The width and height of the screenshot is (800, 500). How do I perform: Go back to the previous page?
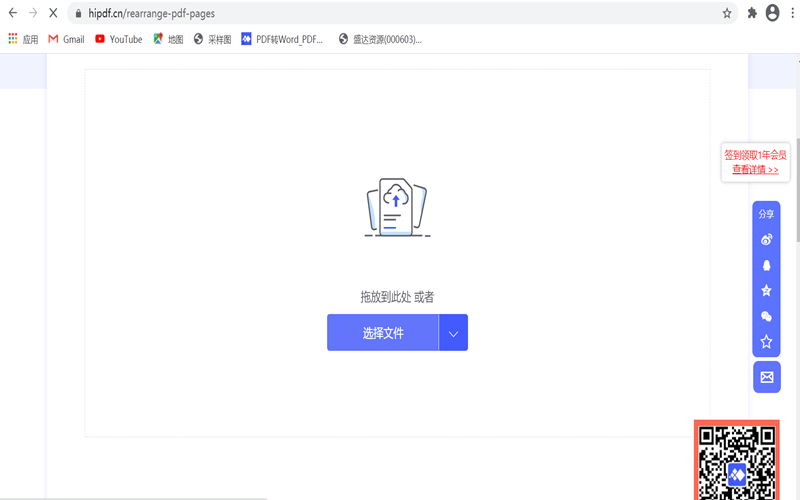[x=13, y=14]
